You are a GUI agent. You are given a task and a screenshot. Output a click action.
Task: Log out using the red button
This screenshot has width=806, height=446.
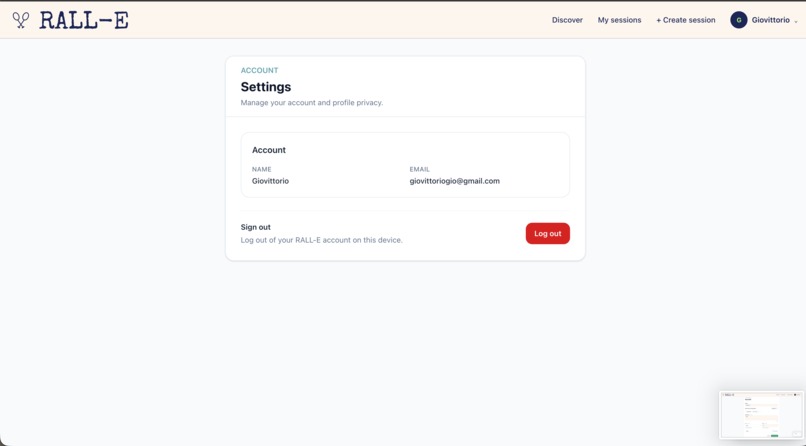(x=547, y=233)
